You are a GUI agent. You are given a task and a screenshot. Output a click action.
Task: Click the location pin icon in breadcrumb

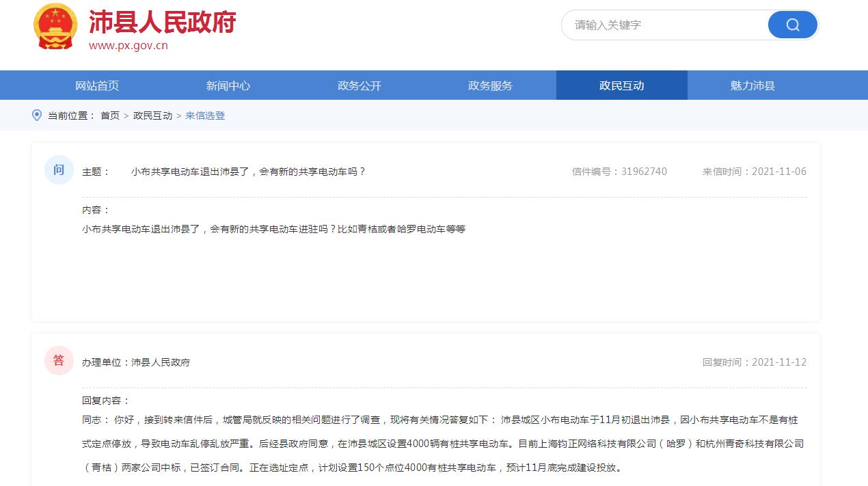[x=37, y=116]
